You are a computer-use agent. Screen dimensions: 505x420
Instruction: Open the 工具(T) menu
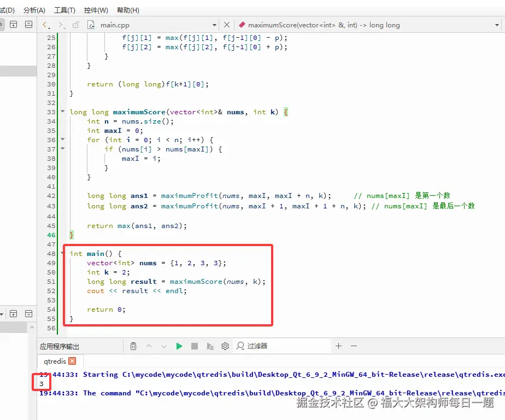pos(64,10)
